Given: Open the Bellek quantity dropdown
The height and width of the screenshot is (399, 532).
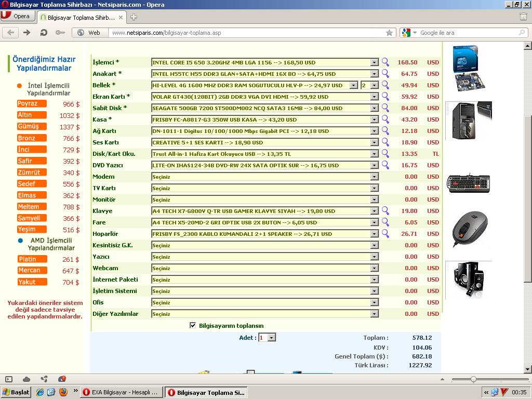Looking at the screenshot, I should coord(374,85).
